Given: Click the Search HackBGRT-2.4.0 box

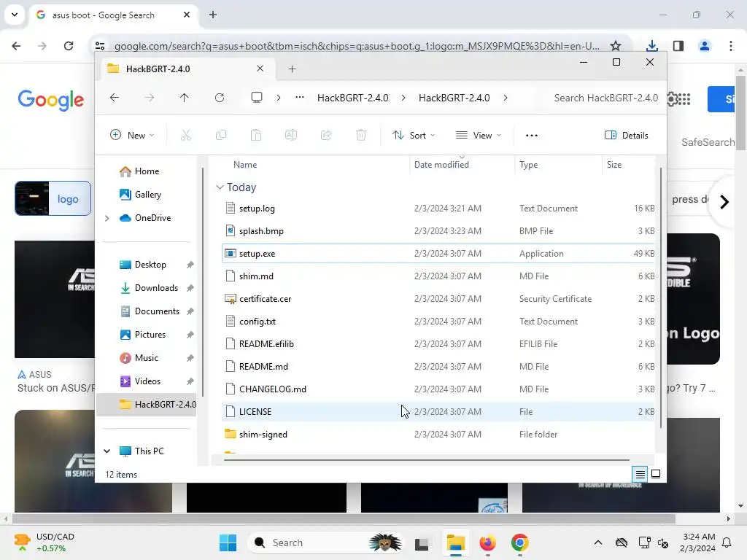Looking at the screenshot, I should point(605,98).
